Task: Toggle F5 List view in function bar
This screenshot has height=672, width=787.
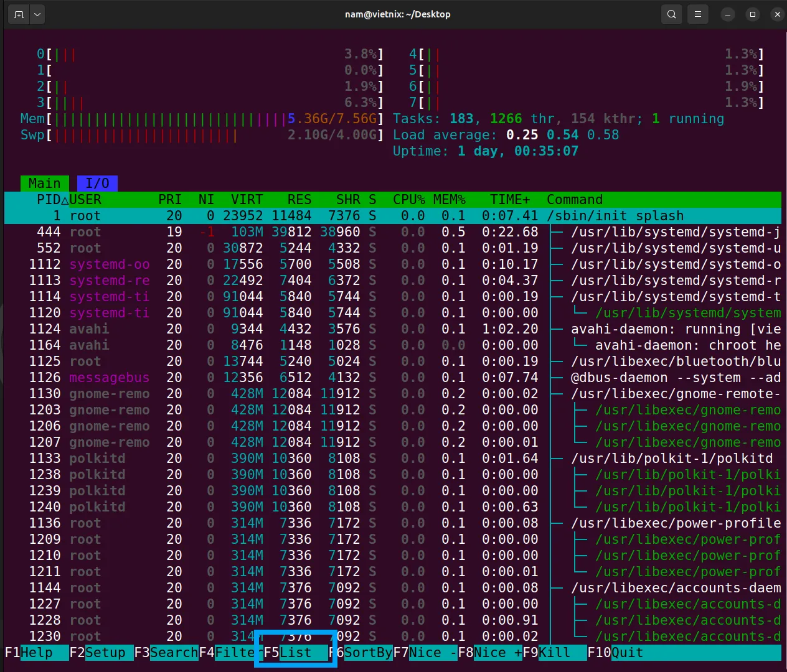Action: coord(296,653)
